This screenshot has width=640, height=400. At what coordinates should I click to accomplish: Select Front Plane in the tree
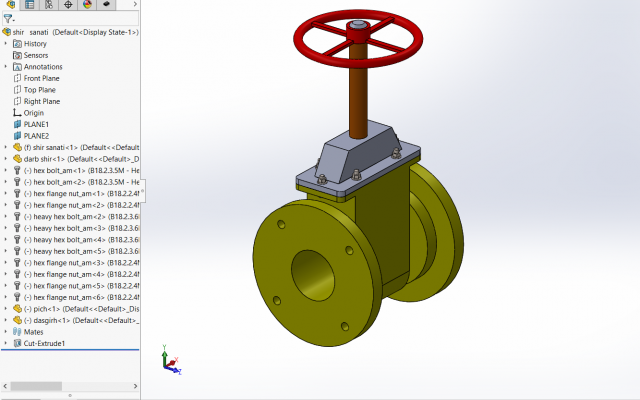(x=41, y=78)
